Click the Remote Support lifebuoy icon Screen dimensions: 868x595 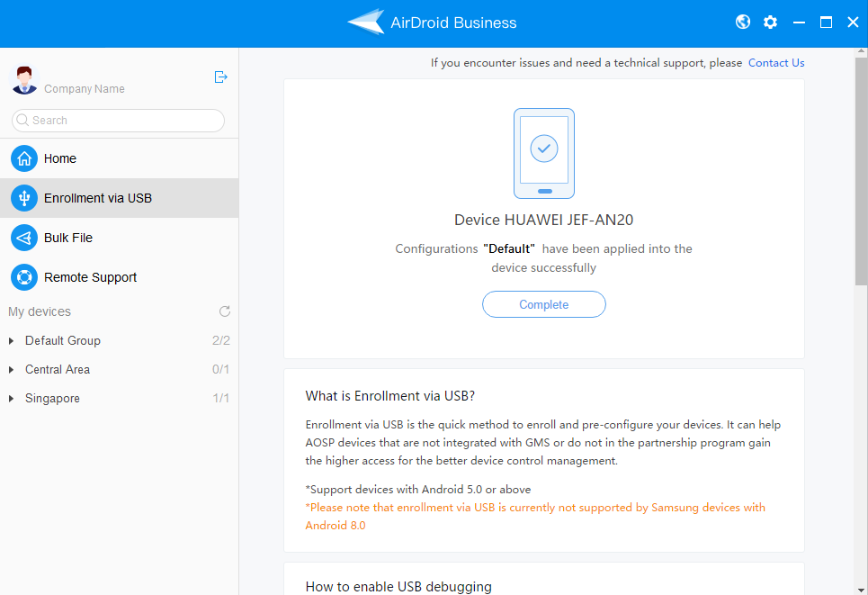(24, 277)
